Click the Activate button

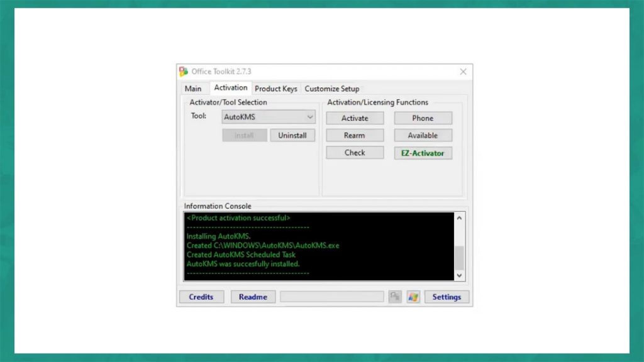point(355,118)
